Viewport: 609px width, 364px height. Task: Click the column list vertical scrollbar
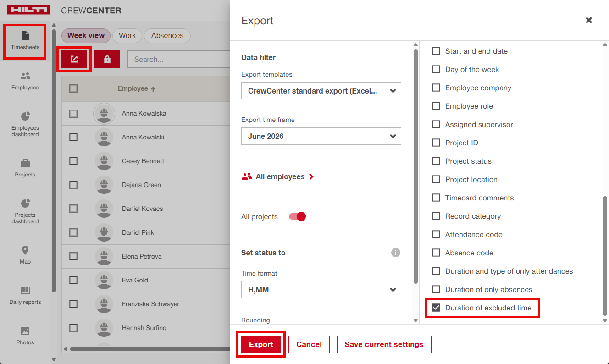[x=605, y=256]
